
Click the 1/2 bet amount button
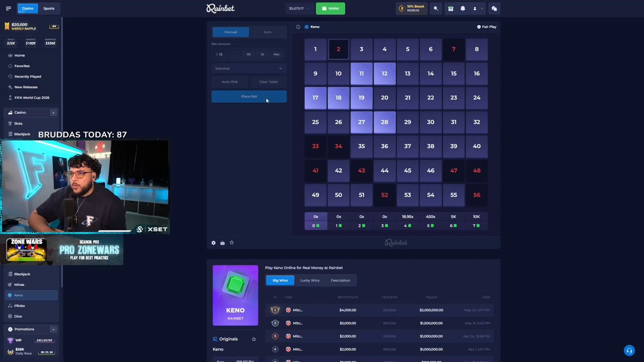coord(248,54)
